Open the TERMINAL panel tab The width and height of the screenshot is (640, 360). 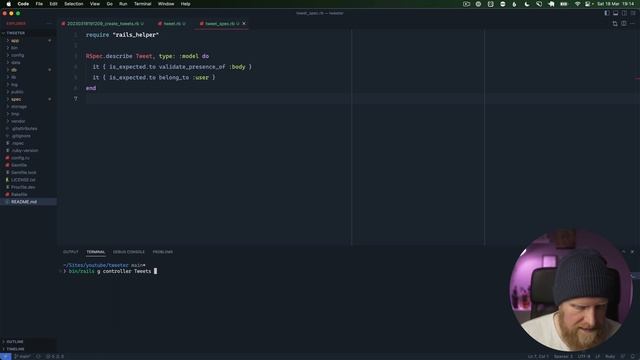96,252
